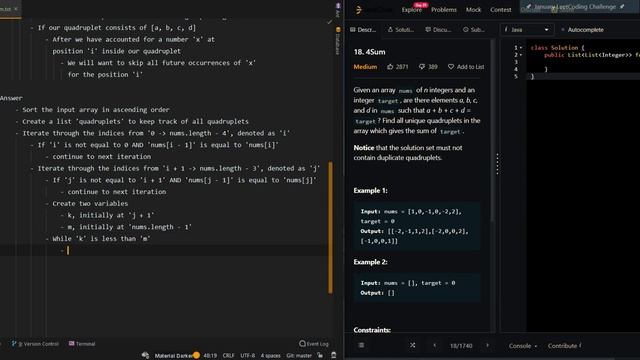This screenshot has width=640, height=360.
Task: Click the 48:19 cursor position indicator
Action: pyautogui.click(x=210, y=356)
